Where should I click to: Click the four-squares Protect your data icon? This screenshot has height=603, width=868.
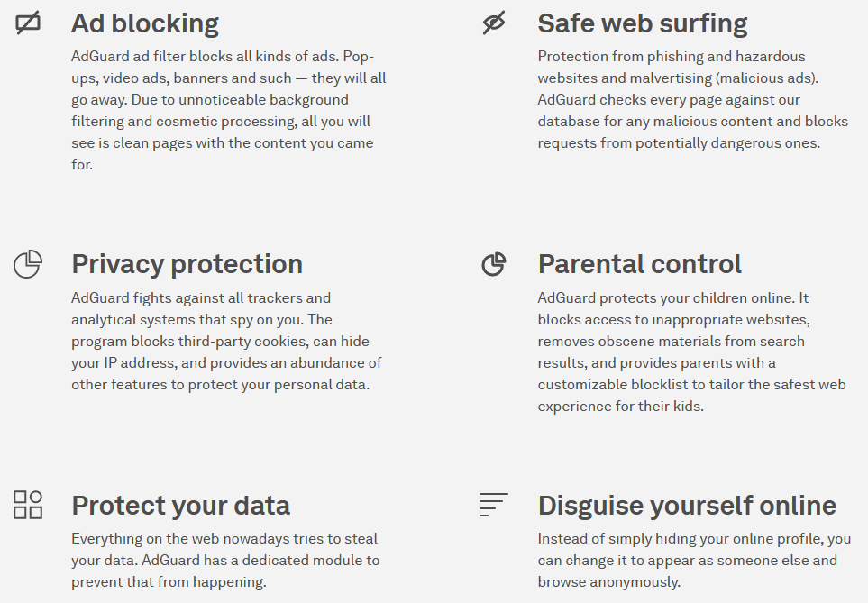28,505
